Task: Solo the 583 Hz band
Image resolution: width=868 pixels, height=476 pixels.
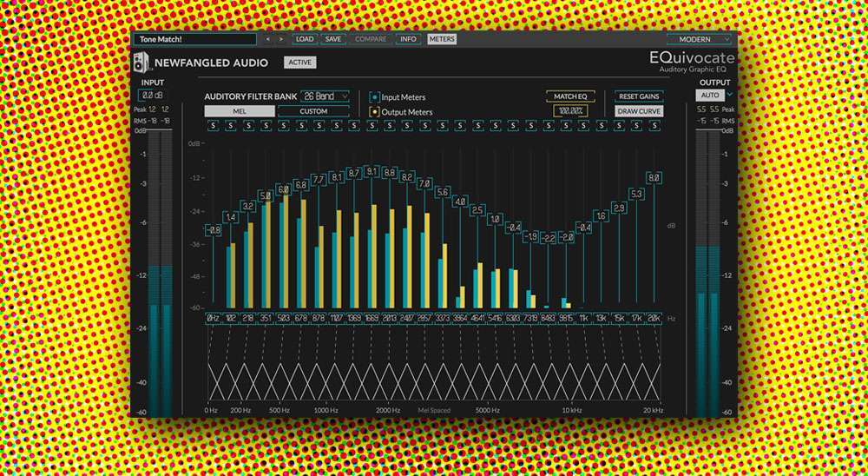Action: click(284, 126)
